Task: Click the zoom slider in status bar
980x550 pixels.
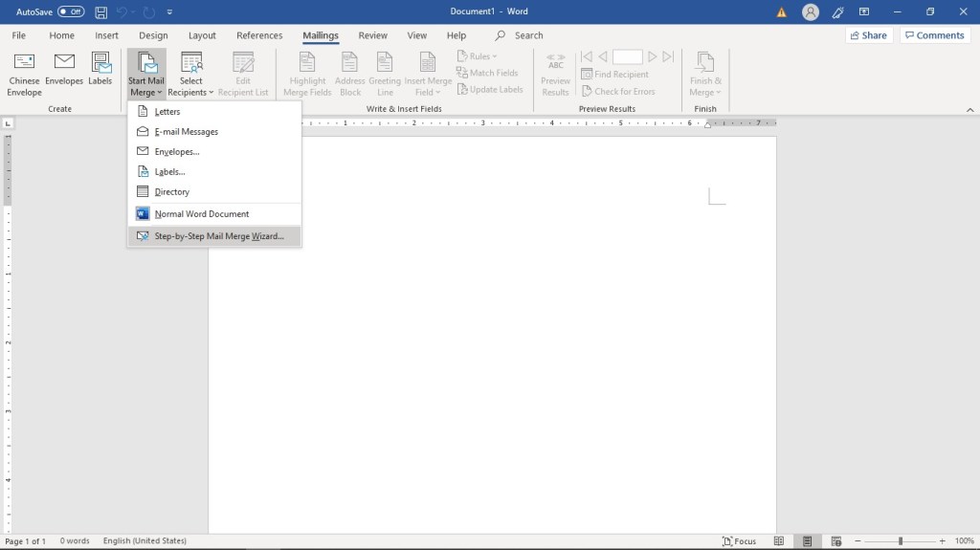Action: pyautogui.click(x=900, y=541)
